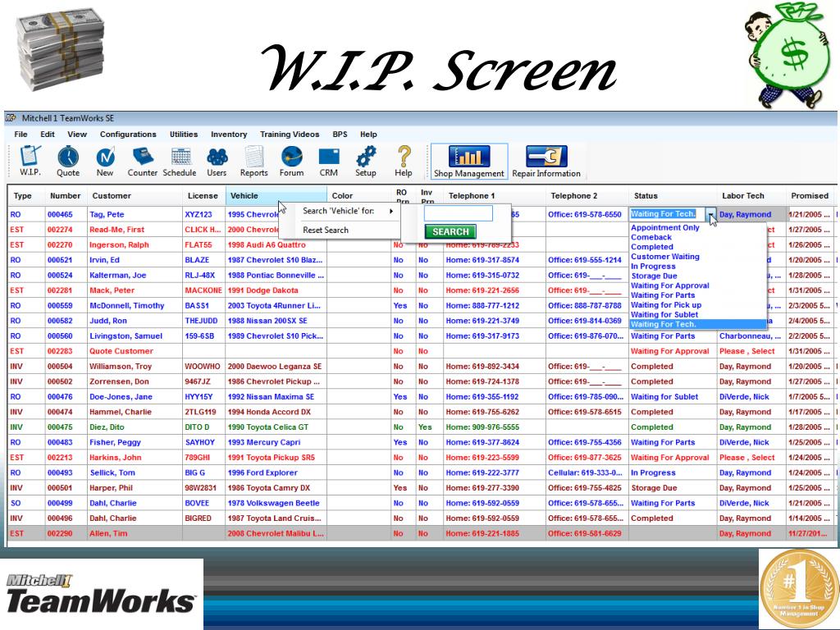Select 'Completed' in status dropdown list
The width and height of the screenshot is (840, 630).
pyautogui.click(x=652, y=246)
